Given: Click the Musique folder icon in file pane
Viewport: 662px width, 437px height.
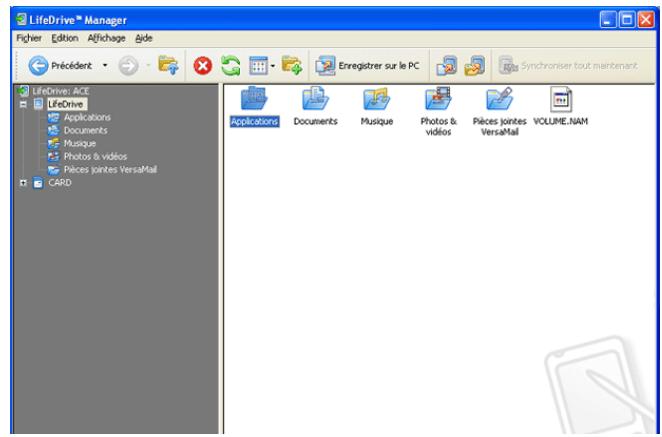Looking at the screenshot, I should [377, 99].
